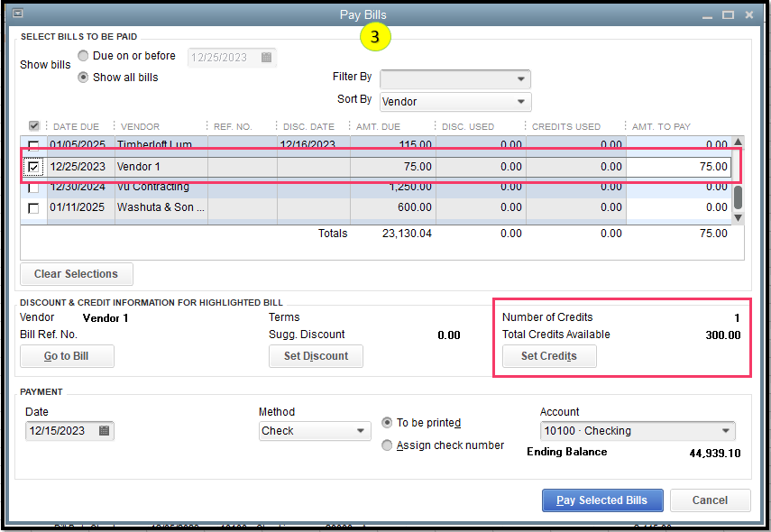This screenshot has width=771, height=532.
Task: Uncheck the Vendor 1 bill checkbox
Action: point(34,167)
